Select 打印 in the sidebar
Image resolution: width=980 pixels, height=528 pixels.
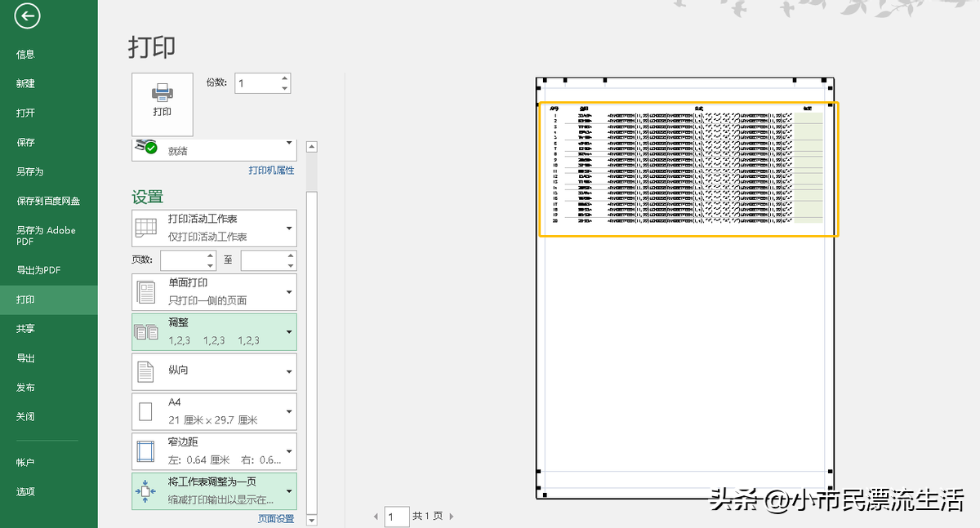click(49, 299)
